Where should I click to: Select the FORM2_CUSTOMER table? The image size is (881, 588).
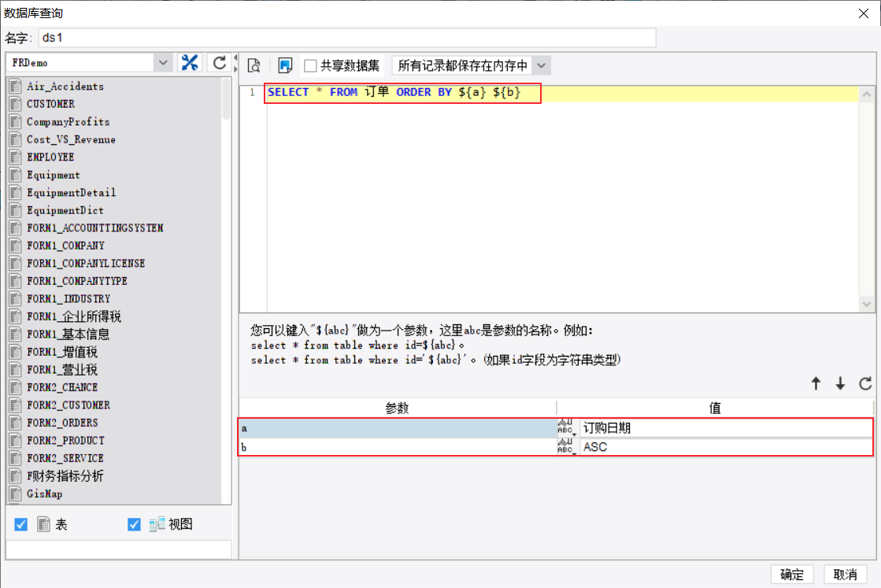coord(68,405)
